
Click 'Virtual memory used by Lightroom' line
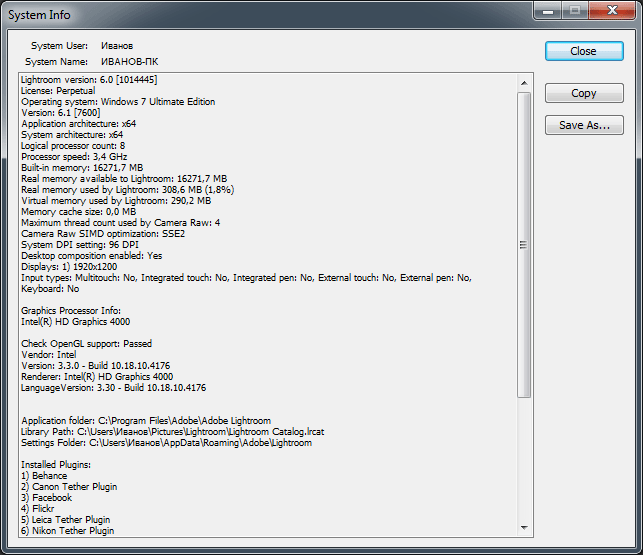coord(116,201)
